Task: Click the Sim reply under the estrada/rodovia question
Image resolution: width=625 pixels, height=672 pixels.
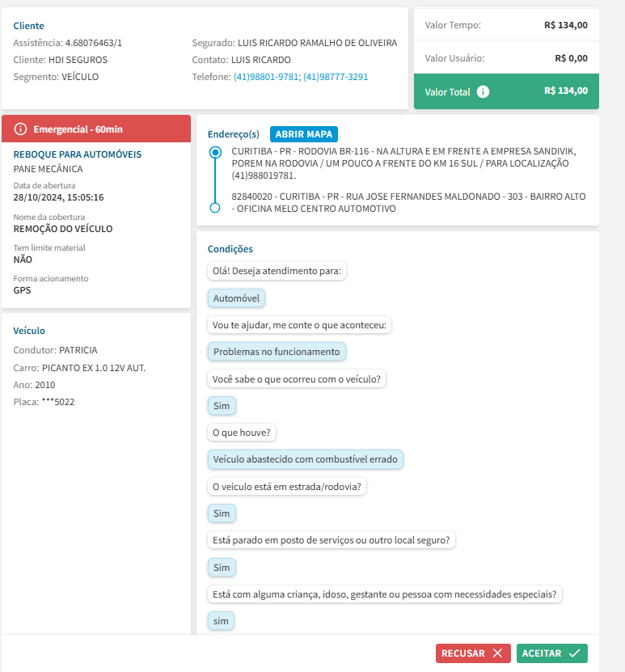Action: pyautogui.click(x=221, y=514)
